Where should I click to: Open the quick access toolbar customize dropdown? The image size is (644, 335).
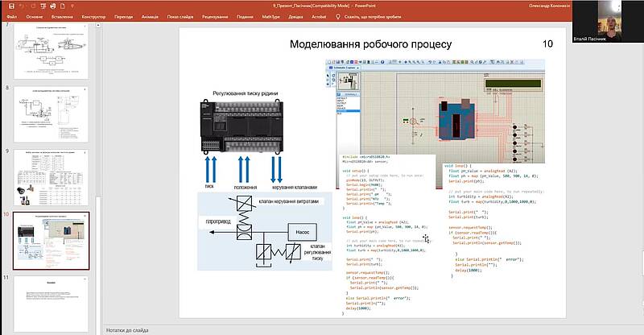click(x=72, y=6)
